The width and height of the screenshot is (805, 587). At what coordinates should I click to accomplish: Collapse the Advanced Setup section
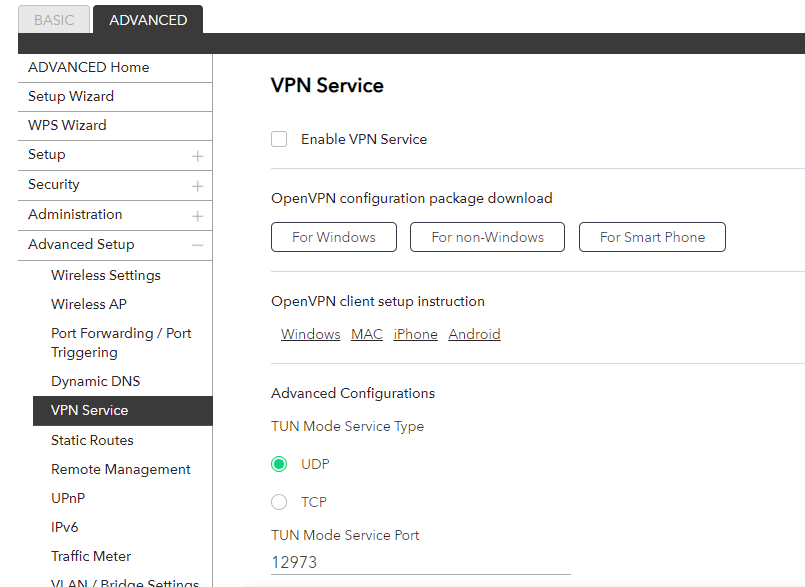click(x=197, y=245)
